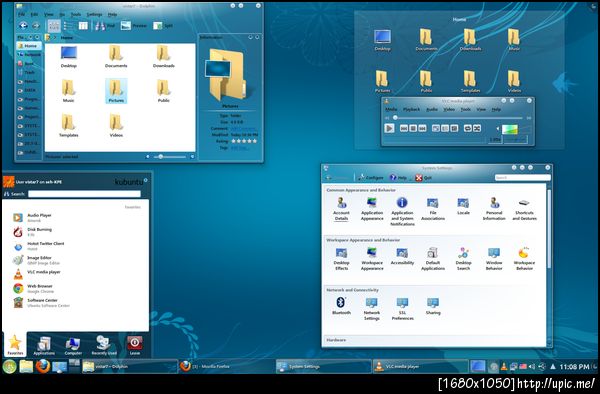This screenshot has width=600, height=394.
Task: Open the File menu in Dolphin
Action: 21,15
